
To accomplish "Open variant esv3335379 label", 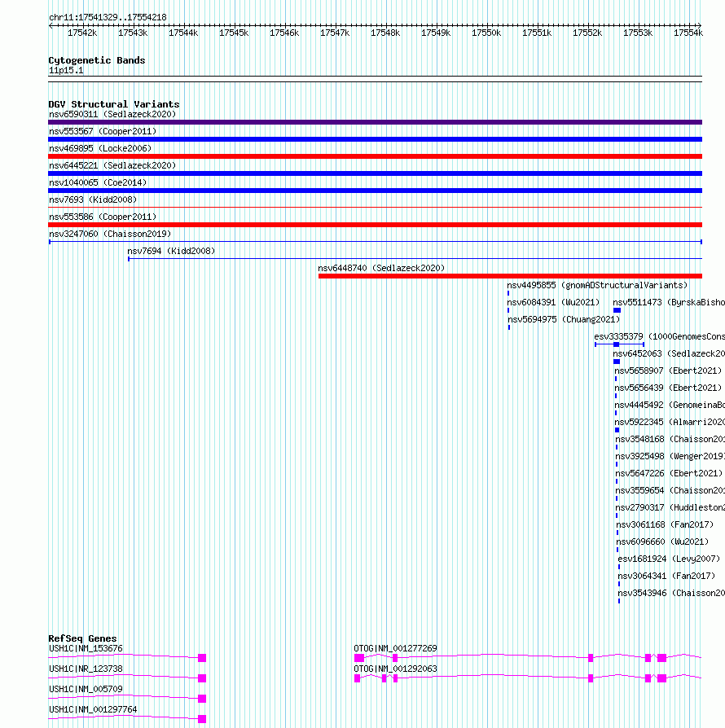I will pyautogui.click(x=660, y=336).
